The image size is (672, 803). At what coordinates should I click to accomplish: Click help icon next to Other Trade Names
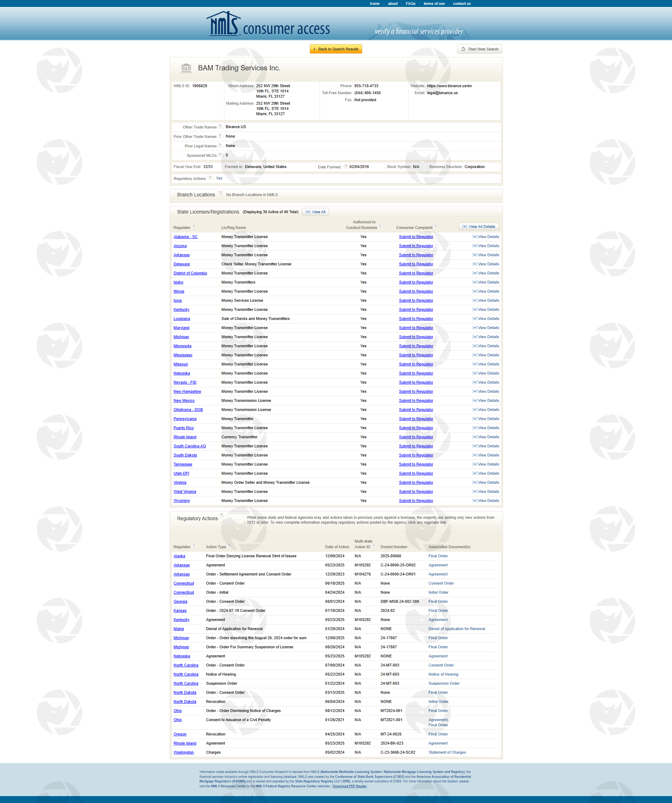220,127
